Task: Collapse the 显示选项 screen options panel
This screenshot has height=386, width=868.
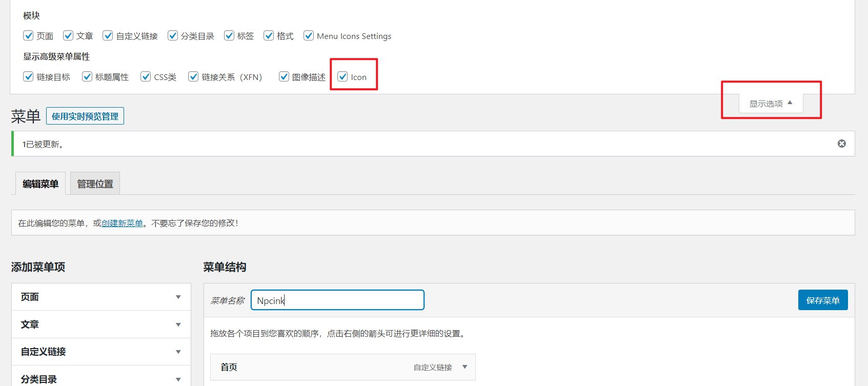Action: click(771, 104)
